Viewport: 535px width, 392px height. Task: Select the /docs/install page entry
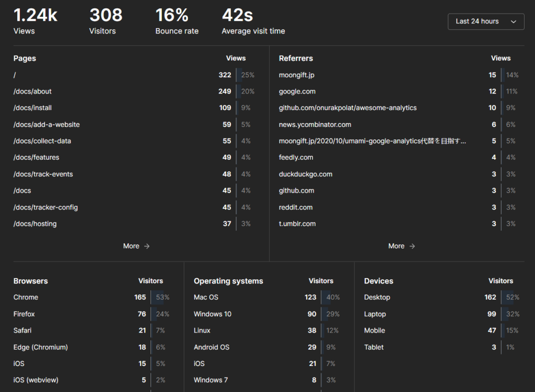[x=32, y=108]
